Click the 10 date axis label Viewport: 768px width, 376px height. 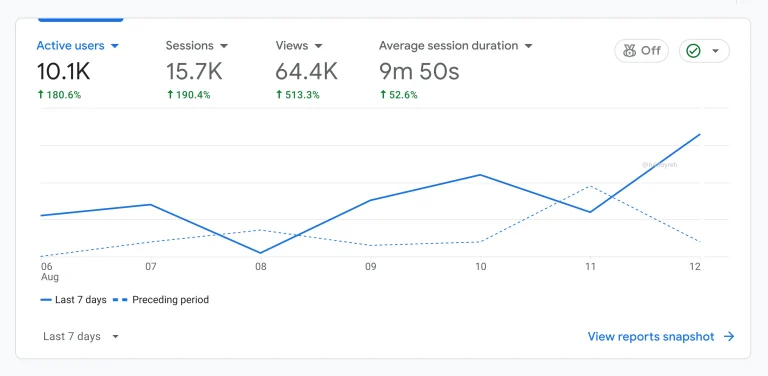[x=480, y=267]
